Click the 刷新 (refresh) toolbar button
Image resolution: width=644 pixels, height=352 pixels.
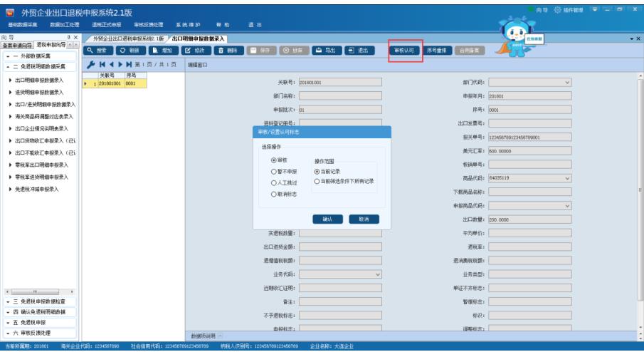[x=130, y=51]
